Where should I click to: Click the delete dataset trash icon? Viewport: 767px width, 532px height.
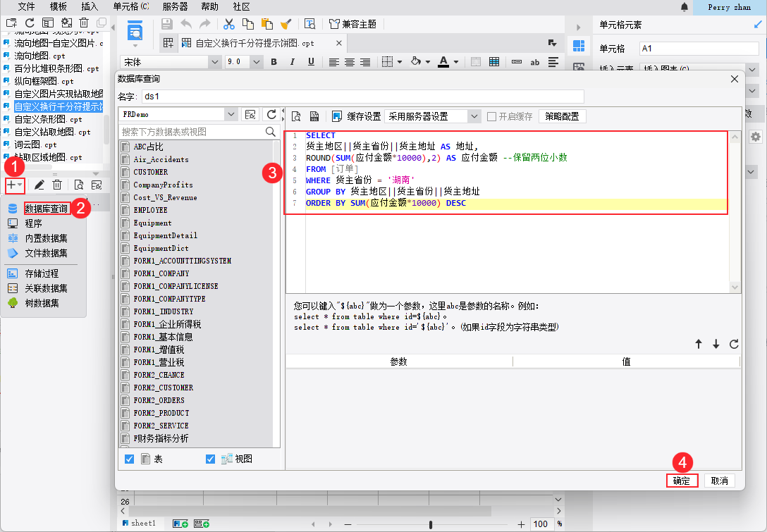57,185
